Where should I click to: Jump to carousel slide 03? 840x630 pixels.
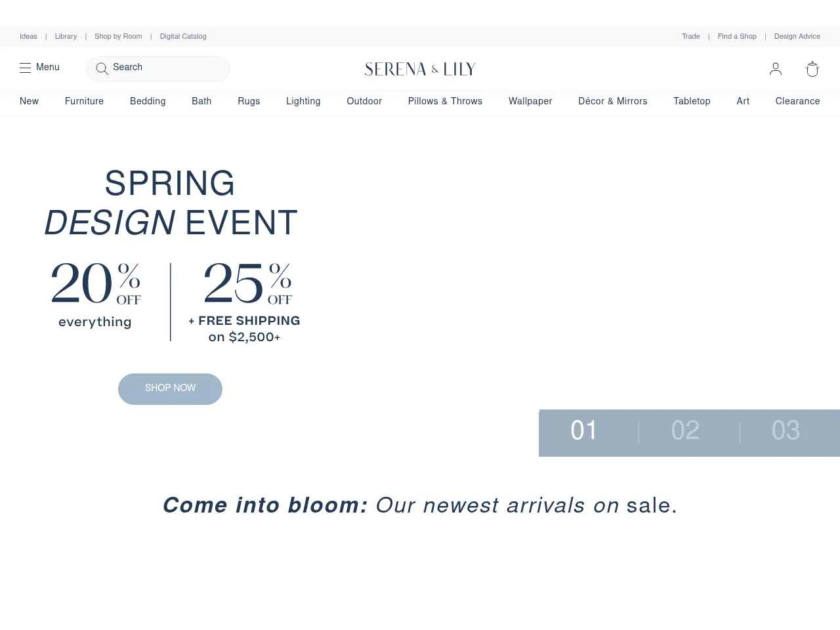(x=786, y=430)
